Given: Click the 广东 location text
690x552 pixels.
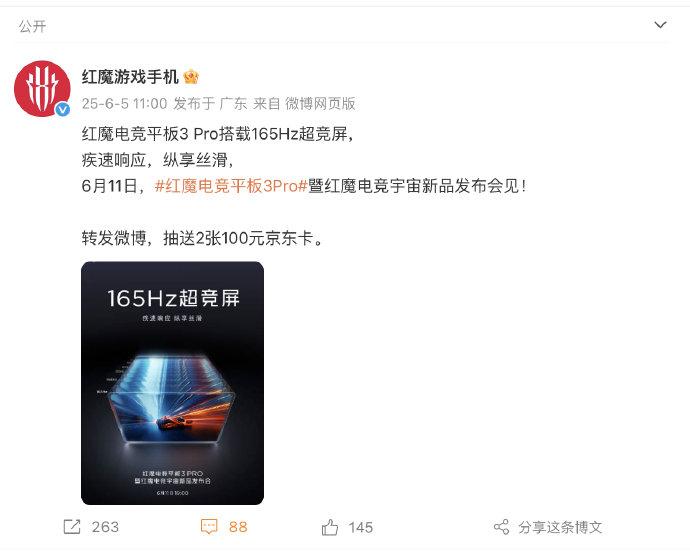Looking at the screenshot, I should (233, 104).
